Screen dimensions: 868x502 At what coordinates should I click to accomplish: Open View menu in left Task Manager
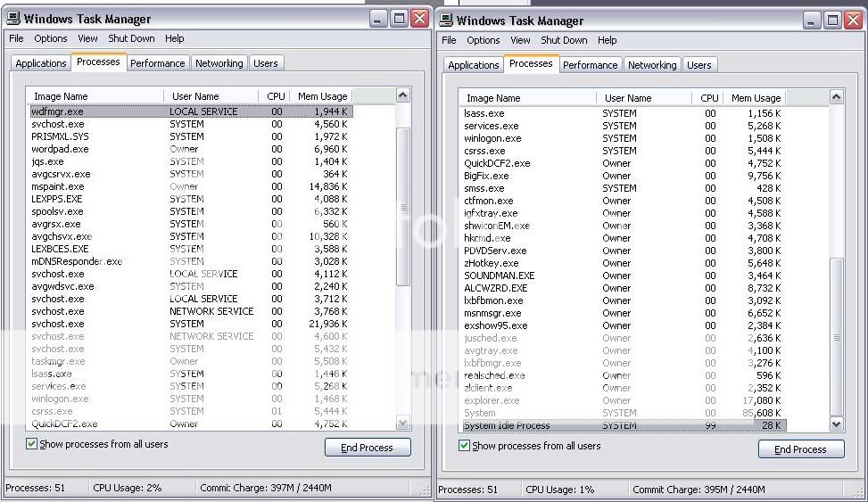(87, 38)
